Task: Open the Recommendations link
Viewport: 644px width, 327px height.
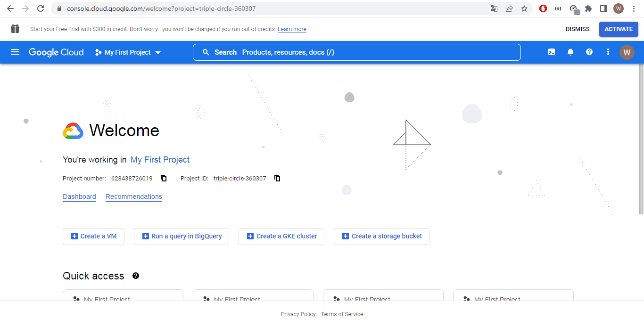Action: pos(134,196)
